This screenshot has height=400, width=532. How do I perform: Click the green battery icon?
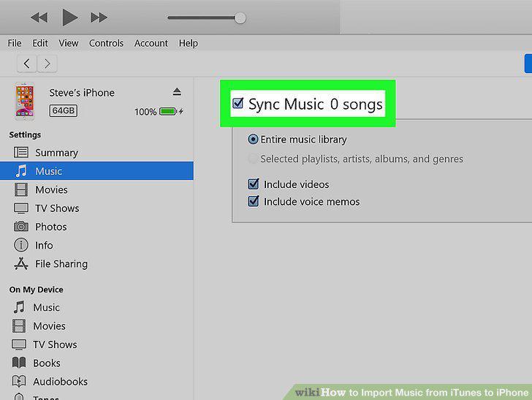point(168,111)
